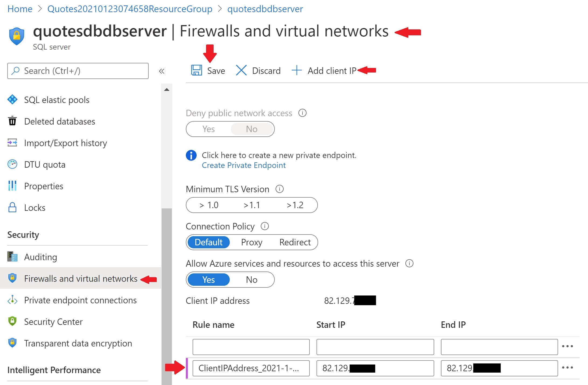Click the SQL server shield icon in header
588x385 pixels.
17,36
